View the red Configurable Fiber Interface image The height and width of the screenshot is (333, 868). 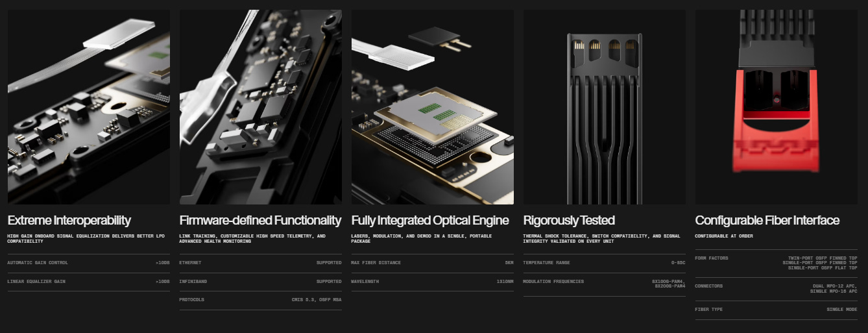click(x=777, y=107)
